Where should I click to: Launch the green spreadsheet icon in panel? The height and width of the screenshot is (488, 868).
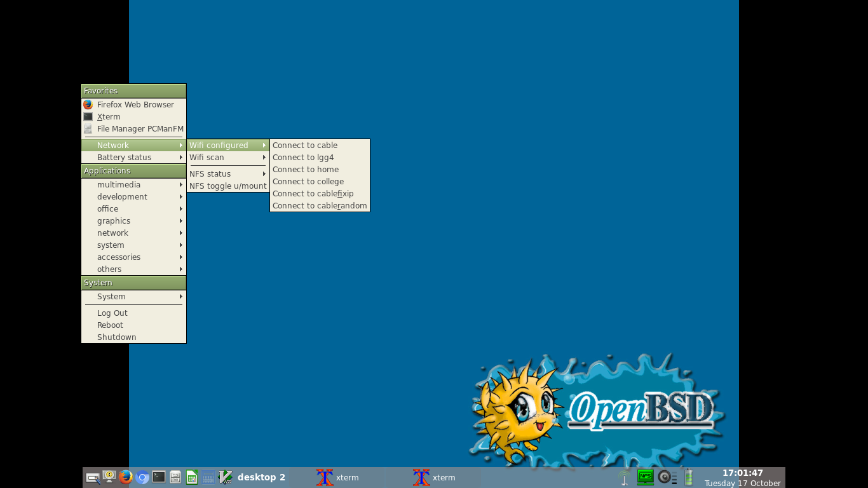pos(192,477)
